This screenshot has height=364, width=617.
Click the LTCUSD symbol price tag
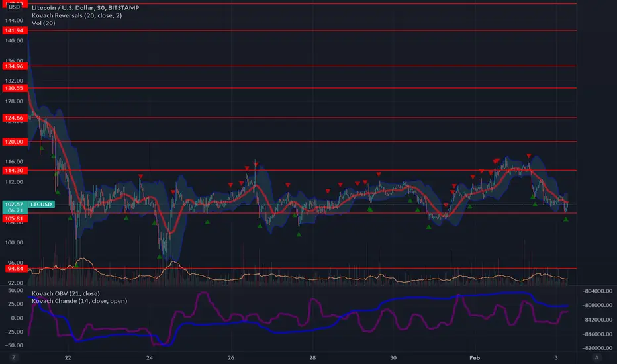coord(42,205)
